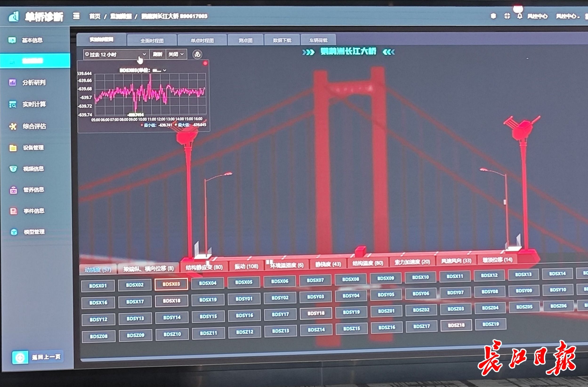Toggle sensor BDSZ18 on
Image resolution: width=588 pixels, height=387 pixels.
coord(456,325)
